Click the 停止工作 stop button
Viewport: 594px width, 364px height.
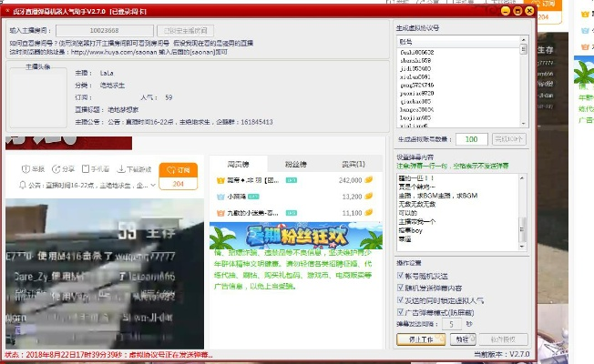tap(421, 339)
